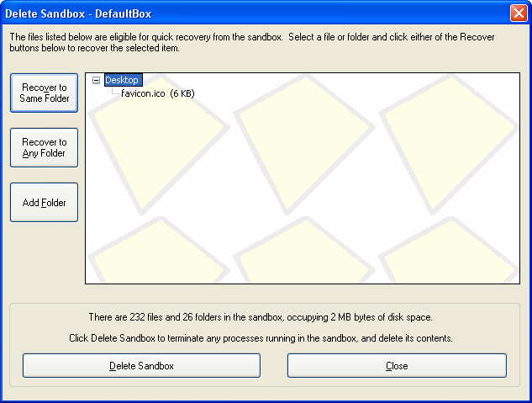
Task: Collapse the Desktop tree node
Action: (x=96, y=80)
